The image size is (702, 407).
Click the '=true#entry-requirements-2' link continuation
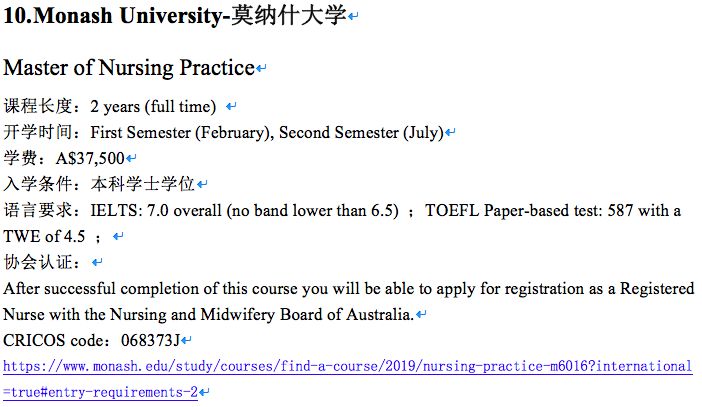[x=100, y=392]
